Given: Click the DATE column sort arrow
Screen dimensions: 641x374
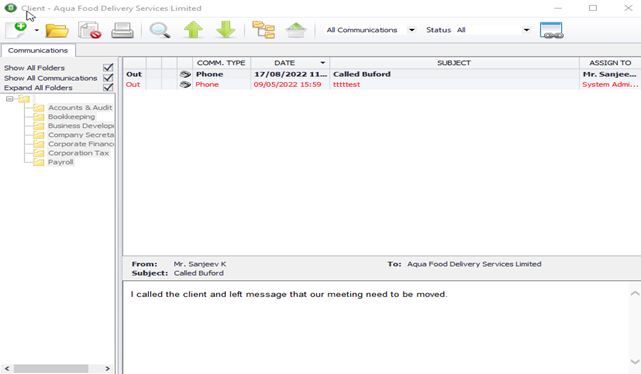Looking at the screenshot, I should pos(323,63).
